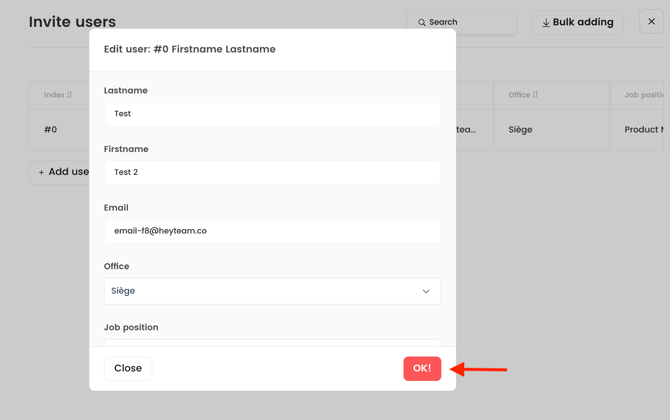Click the Siège cell in the table row

520,130
